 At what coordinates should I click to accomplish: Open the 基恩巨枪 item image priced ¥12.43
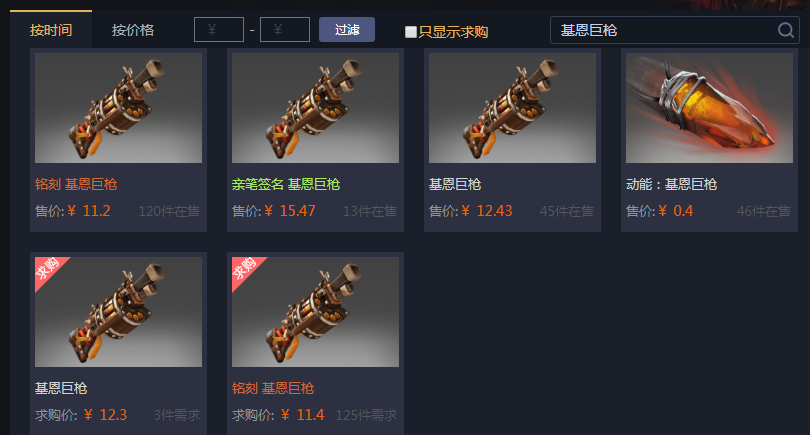click(x=512, y=108)
